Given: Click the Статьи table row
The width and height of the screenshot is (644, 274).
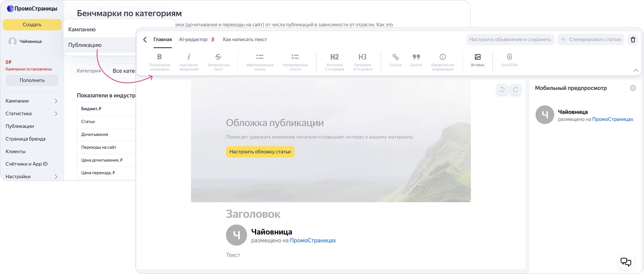Looking at the screenshot, I should pos(106,122).
